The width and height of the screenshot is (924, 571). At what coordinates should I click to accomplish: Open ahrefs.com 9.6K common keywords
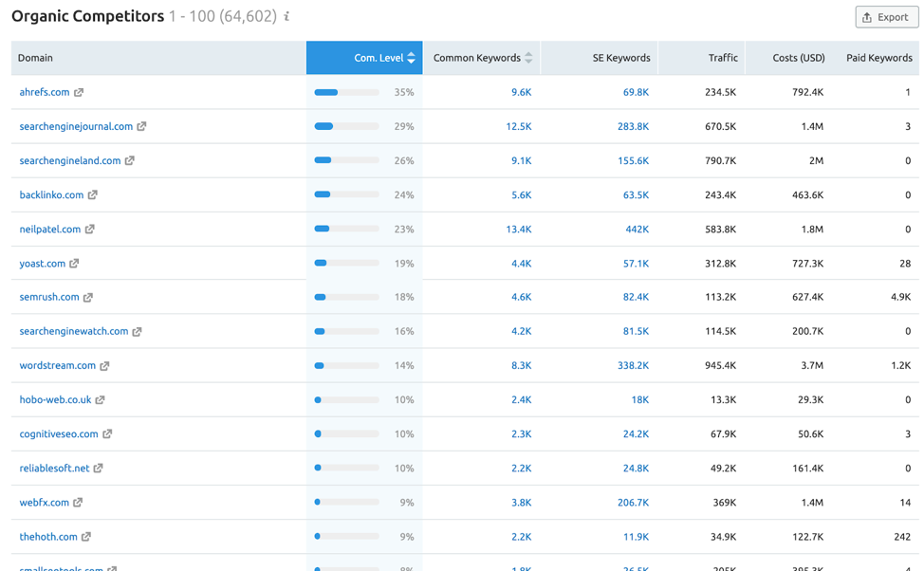[x=521, y=92]
